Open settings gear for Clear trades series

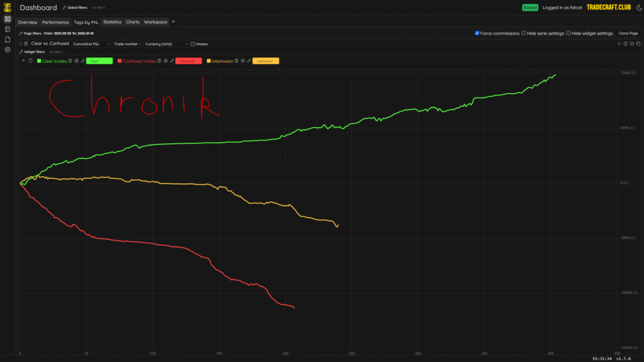click(x=76, y=61)
